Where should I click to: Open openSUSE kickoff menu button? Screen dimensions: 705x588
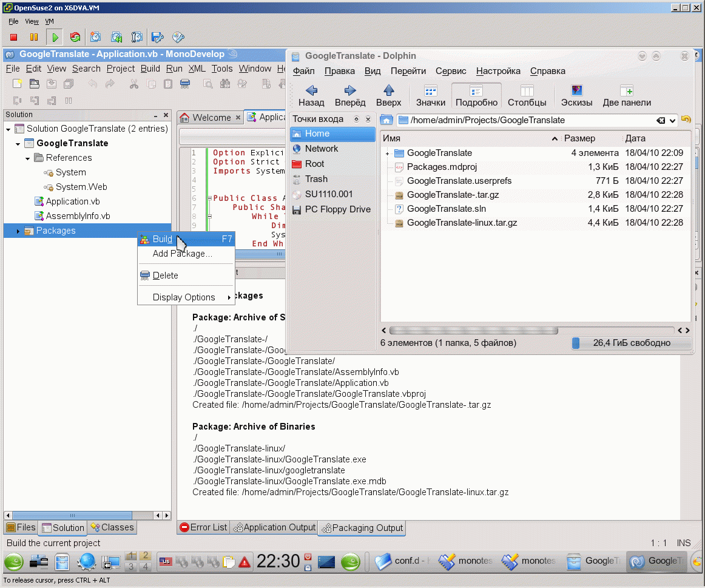click(13, 561)
